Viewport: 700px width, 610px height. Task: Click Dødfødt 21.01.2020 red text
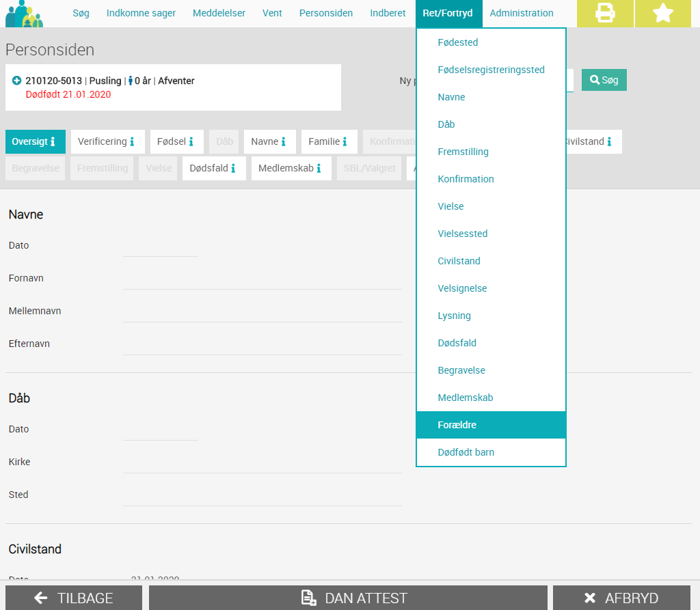click(68, 94)
